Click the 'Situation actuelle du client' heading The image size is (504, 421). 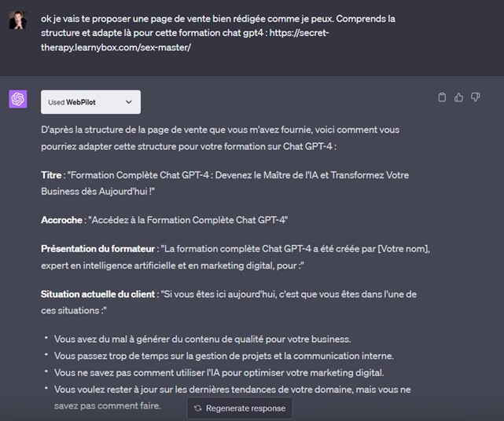(98, 295)
